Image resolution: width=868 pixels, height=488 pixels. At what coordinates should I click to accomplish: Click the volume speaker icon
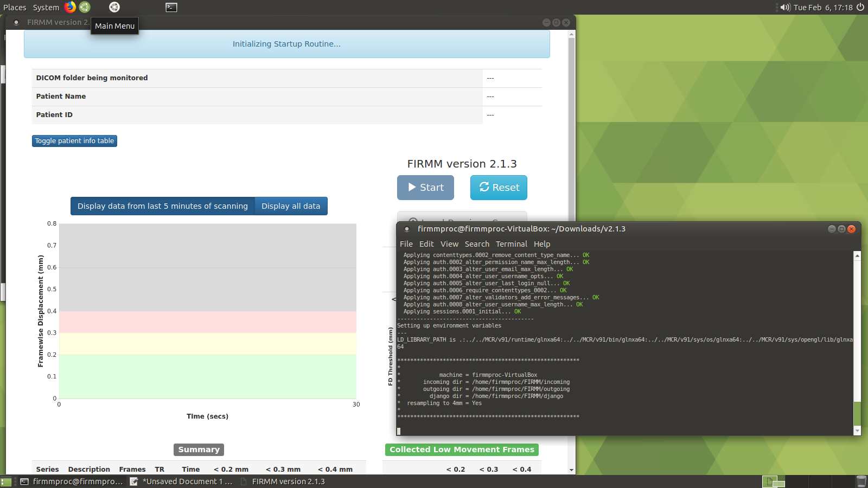(784, 7)
